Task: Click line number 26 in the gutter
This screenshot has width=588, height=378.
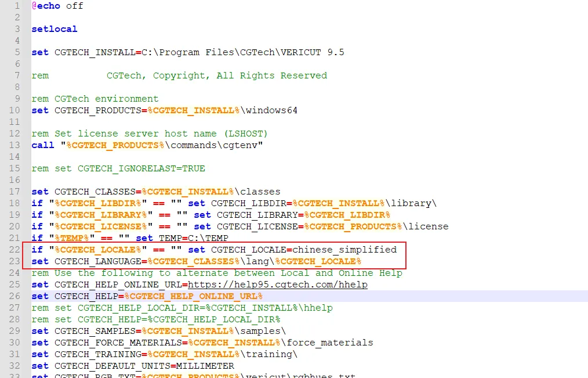Action: click(14, 296)
